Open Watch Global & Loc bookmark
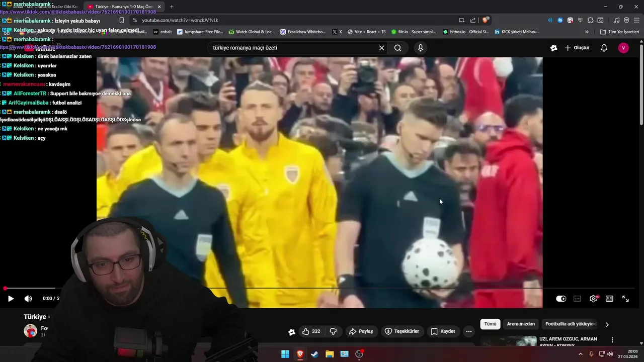This screenshot has height=362, width=644. click(x=252, y=32)
